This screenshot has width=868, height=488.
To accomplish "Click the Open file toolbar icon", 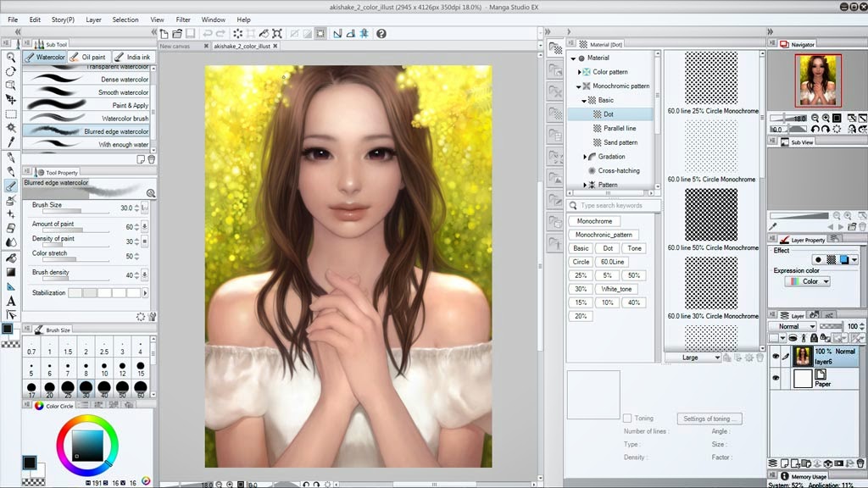I will click(177, 34).
